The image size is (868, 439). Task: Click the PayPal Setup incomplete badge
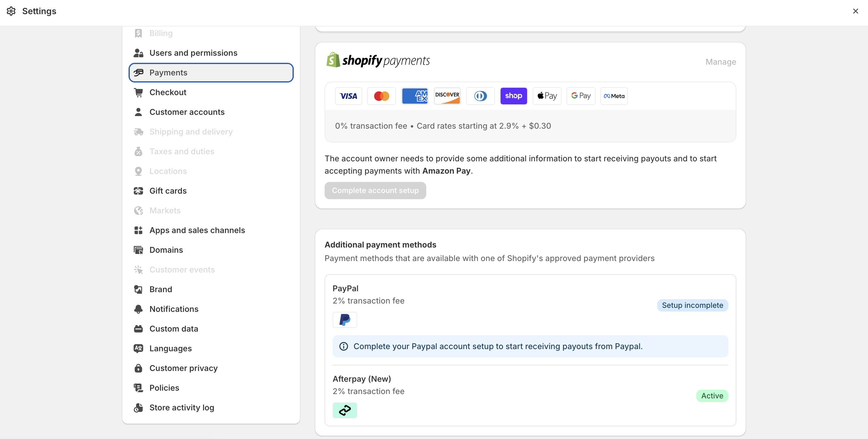pos(692,305)
